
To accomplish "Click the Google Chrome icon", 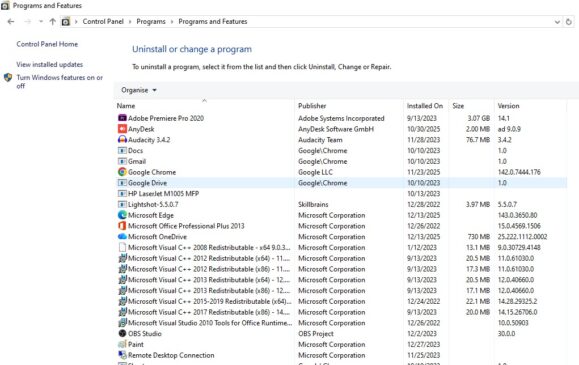I will point(122,172).
